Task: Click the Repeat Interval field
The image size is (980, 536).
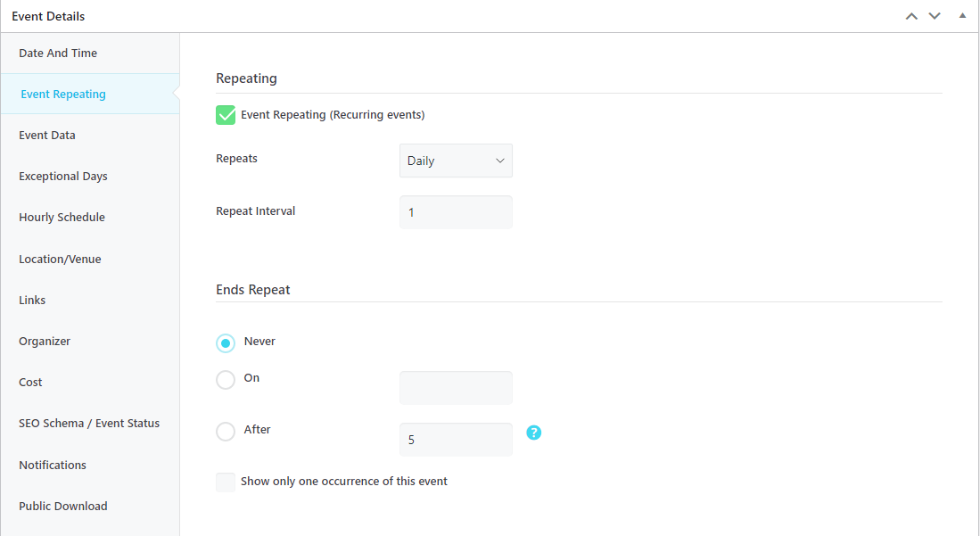Action: [456, 212]
